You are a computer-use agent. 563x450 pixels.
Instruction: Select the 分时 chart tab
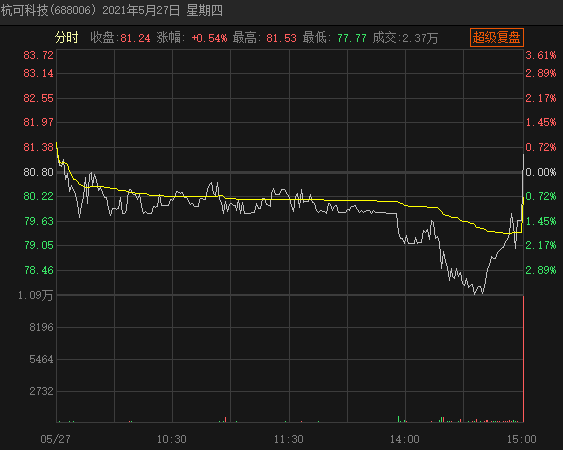click(x=66, y=38)
